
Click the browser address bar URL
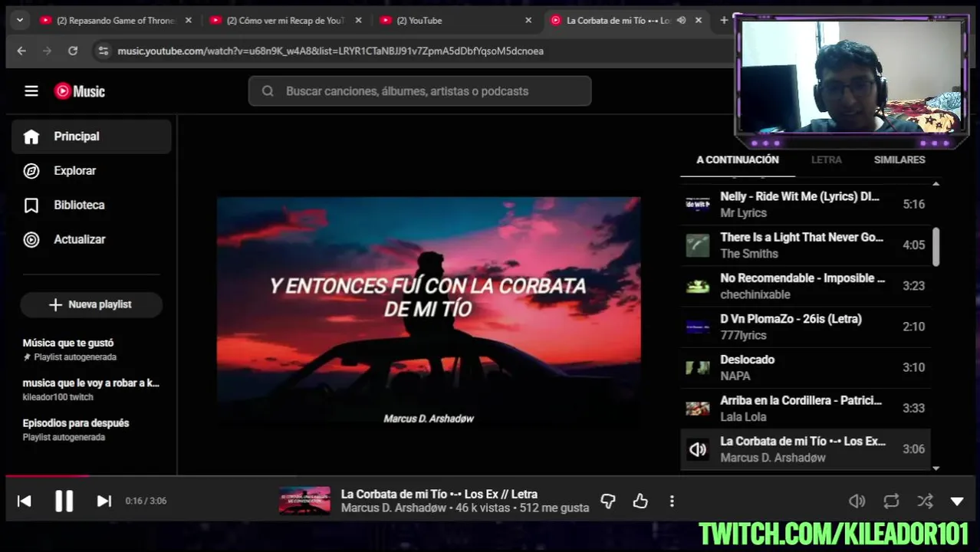tap(331, 51)
